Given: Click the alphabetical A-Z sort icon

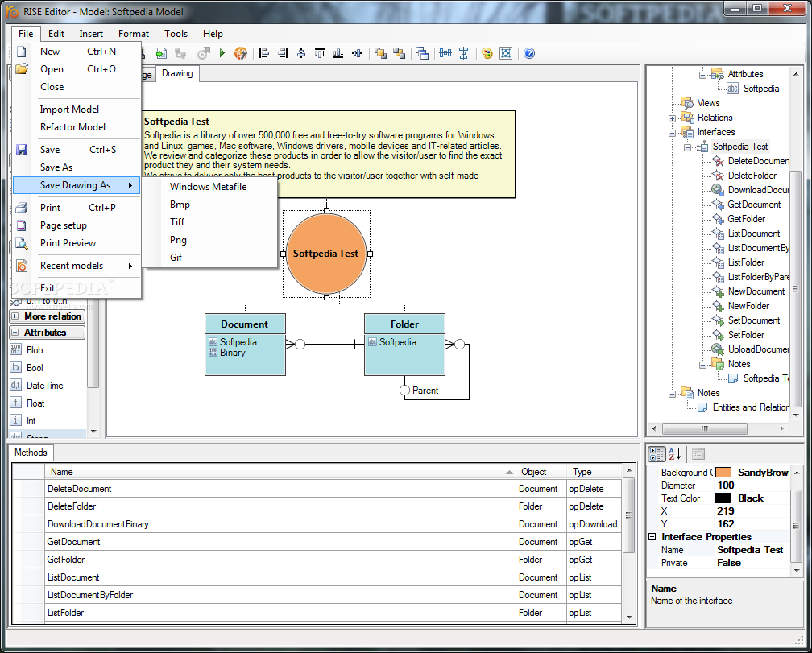Looking at the screenshot, I should (x=675, y=454).
